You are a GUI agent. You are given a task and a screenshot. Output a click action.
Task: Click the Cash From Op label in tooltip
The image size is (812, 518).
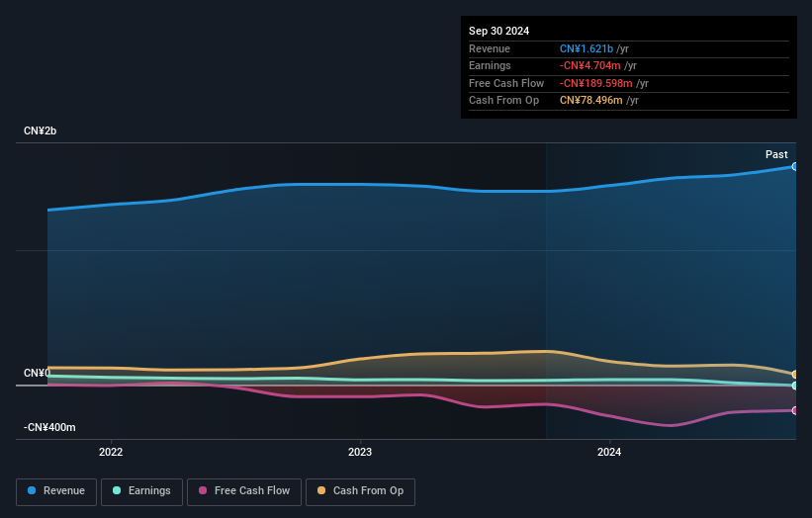click(503, 101)
